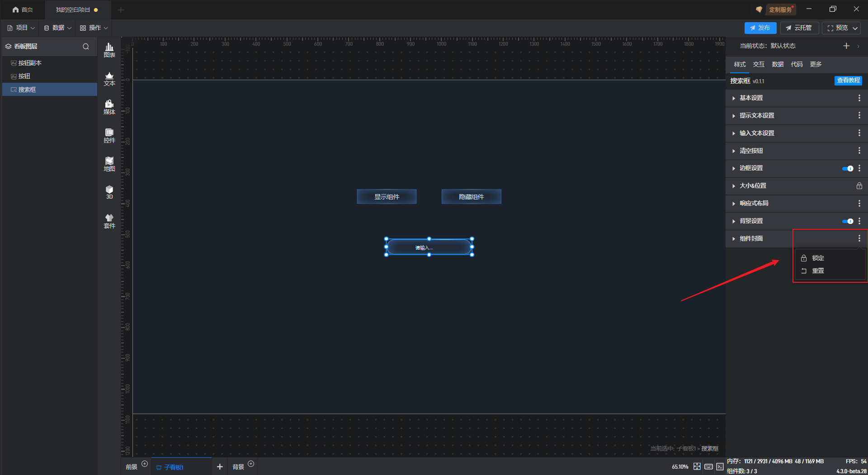Screen dimensions: 868x475
Task: Open more options for 背景设置
Action: 859,221
